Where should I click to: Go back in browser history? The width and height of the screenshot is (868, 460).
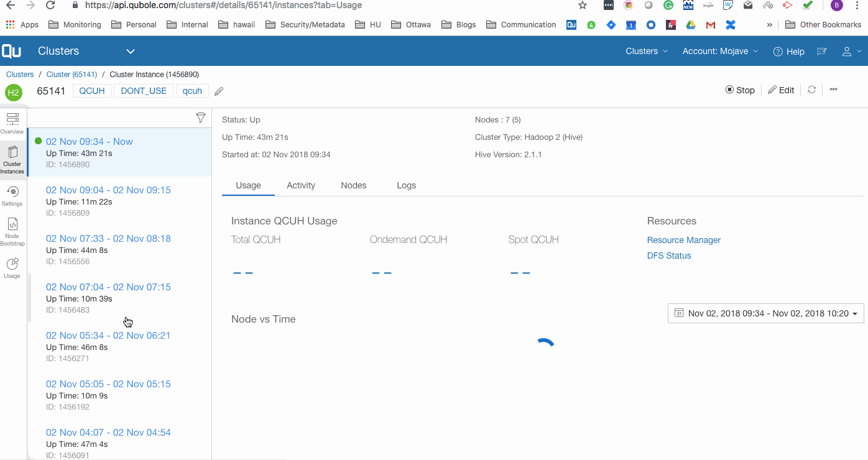coord(10,5)
